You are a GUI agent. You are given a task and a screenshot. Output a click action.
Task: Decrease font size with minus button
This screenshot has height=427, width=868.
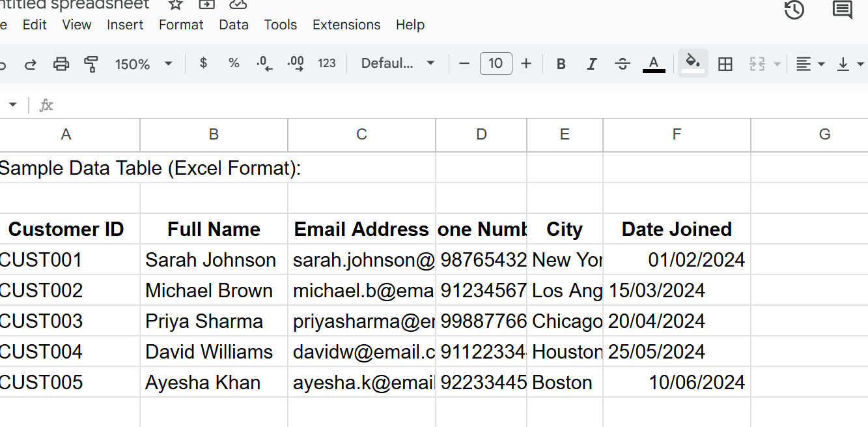pyautogui.click(x=464, y=63)
